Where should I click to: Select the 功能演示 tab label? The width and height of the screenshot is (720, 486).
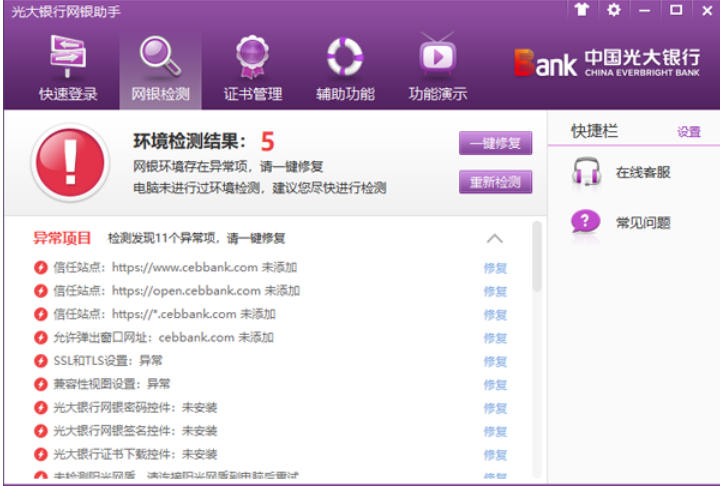438,94
